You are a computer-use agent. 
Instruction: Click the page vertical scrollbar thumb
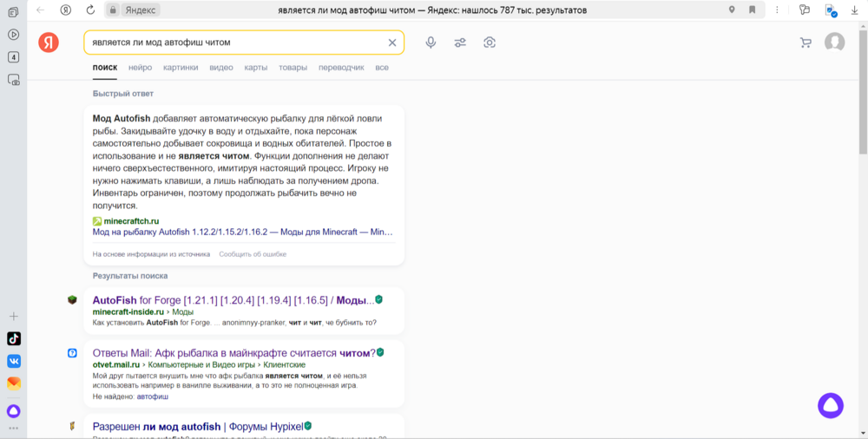(863, 91)
